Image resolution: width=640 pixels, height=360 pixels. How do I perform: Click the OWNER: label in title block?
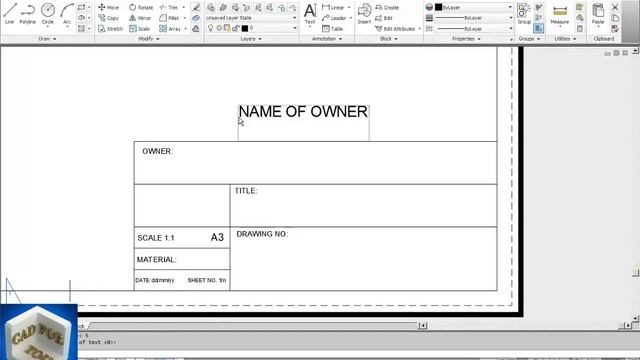coord(157,151)
